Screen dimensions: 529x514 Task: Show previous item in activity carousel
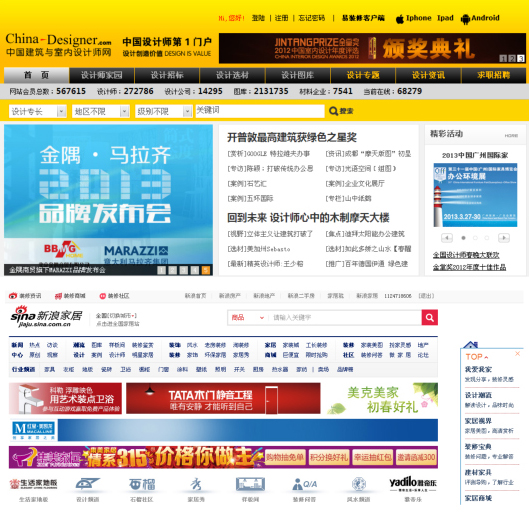[447, 238]
